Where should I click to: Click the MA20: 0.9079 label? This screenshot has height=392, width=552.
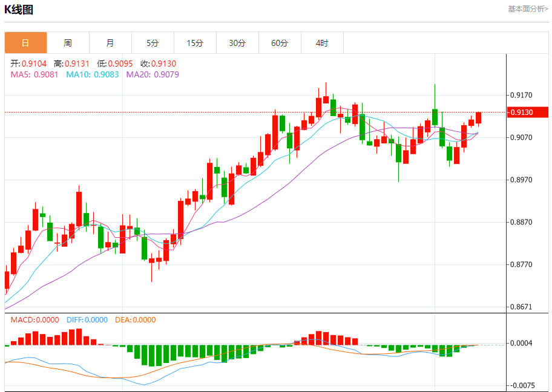[153, 74]
